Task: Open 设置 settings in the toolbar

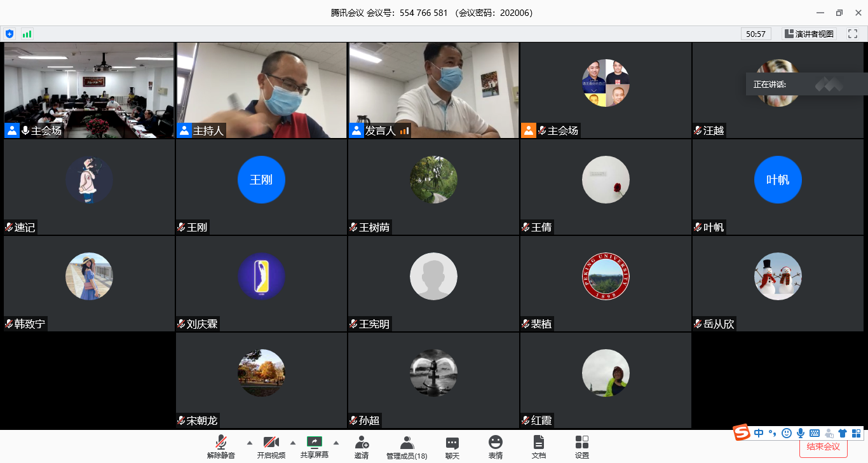Action: 582,446
